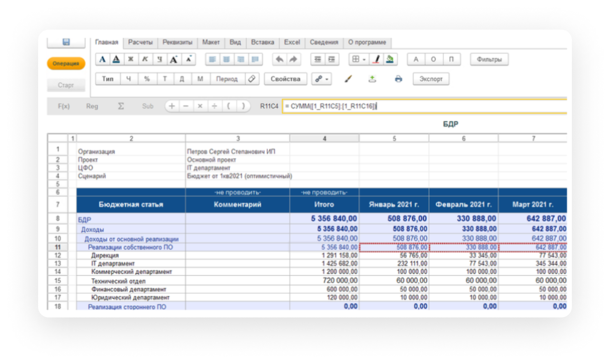Screen dimensions: 610x364
Task: Click the eraser icon next to Период
Action: coord(252,79)
